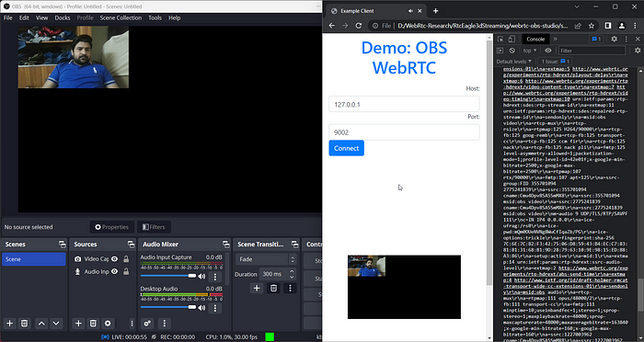
Task: Clear the DevTools console
Action: pyautogui.click(x=512, y=51)
